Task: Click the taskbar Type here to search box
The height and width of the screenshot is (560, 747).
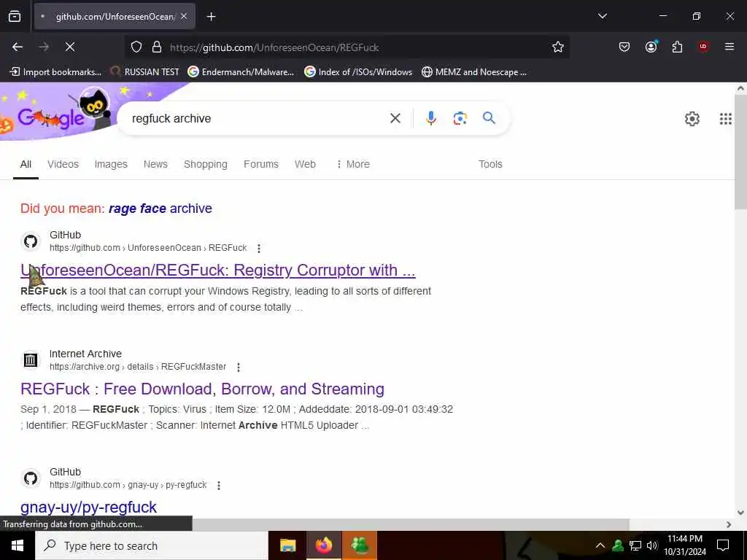Action: coord(152,545)
